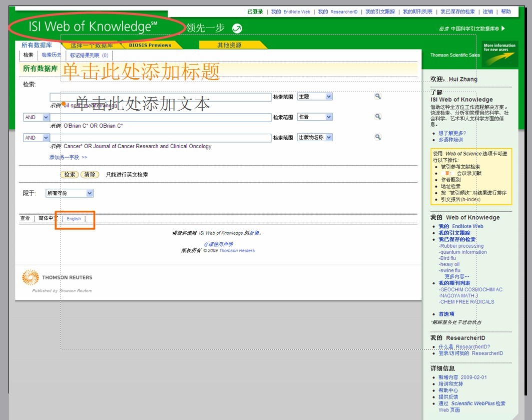Click the search icon beside the 主题 dropdown
532x420 pixels.
coord(378,96)
